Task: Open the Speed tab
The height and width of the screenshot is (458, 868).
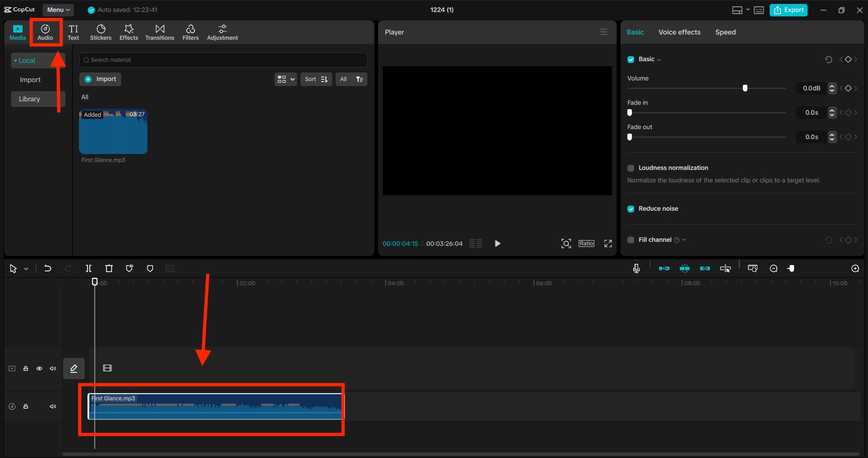Action: tap(725, 32)
